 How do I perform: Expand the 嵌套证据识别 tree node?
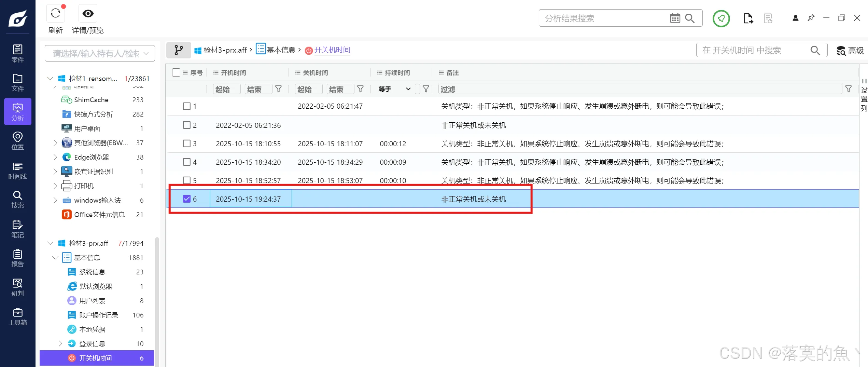click(55, 172)
